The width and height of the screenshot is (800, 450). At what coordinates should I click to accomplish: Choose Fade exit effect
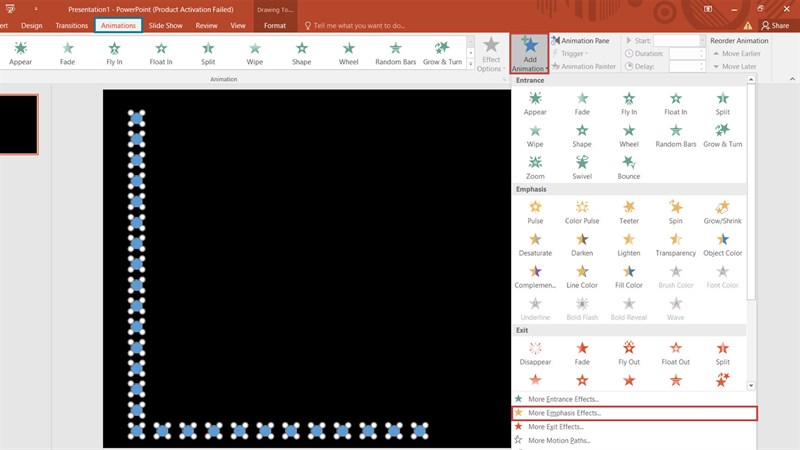(582, 353)
